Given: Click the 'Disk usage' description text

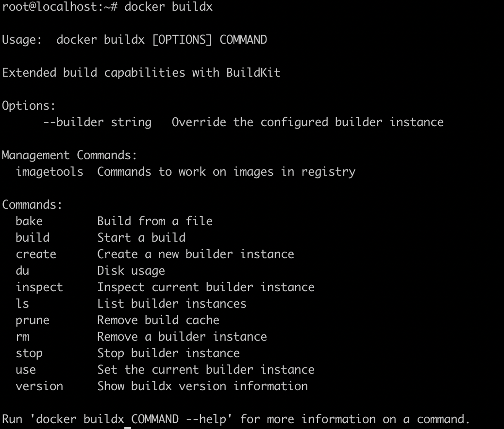Looking at the screenshot, I should (x=131, y=271).
